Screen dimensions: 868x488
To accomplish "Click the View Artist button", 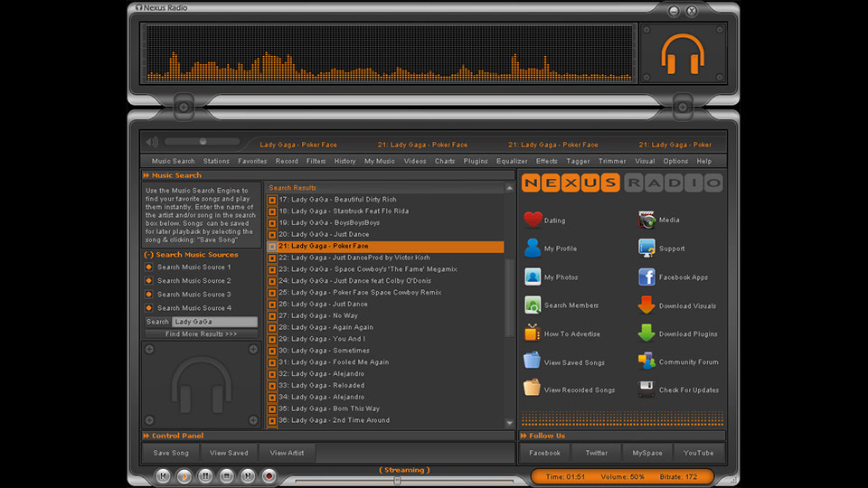I will coord(287,453).
